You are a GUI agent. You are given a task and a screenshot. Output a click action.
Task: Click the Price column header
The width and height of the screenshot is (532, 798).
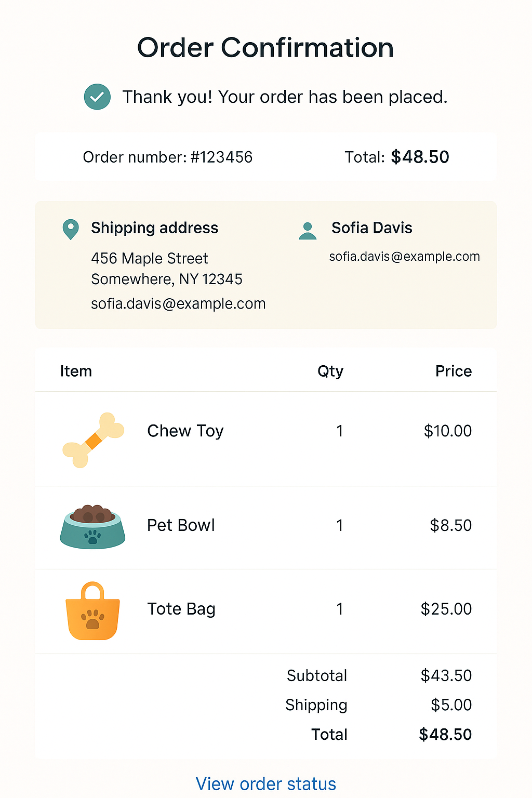453,371
